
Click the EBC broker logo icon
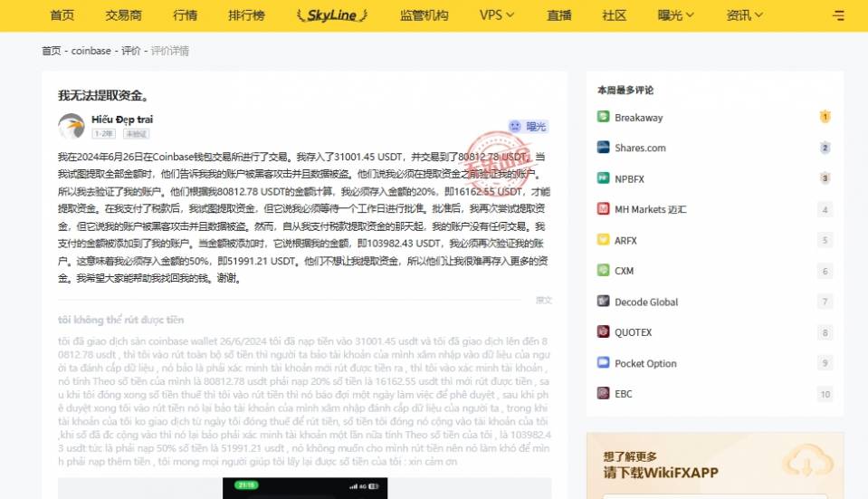tap(604, 393)
